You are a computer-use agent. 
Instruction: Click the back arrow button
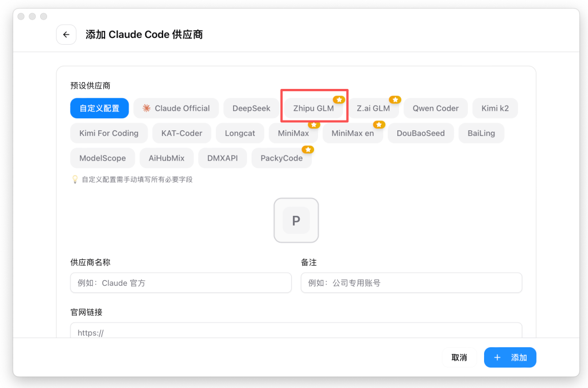pyautogui.click(x=66, y=34)
